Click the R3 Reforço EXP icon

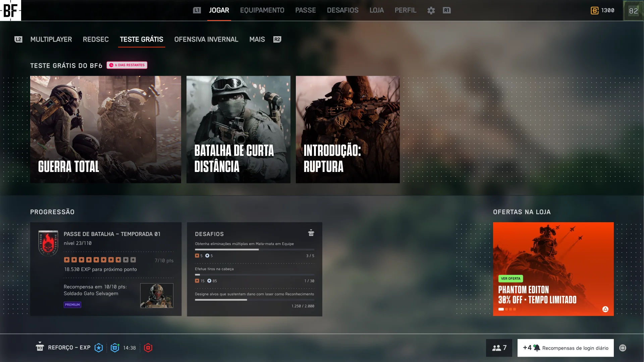(40, 347)
